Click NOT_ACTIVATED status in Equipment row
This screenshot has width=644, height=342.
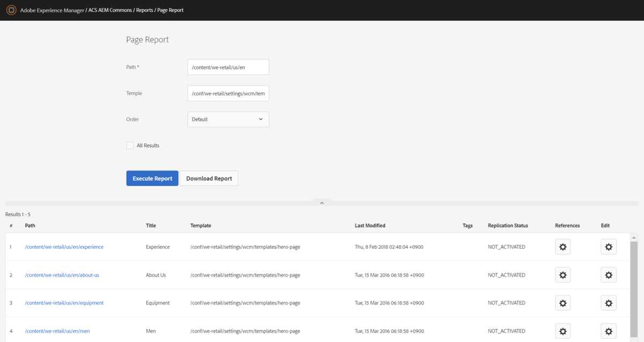pos(507,303)
